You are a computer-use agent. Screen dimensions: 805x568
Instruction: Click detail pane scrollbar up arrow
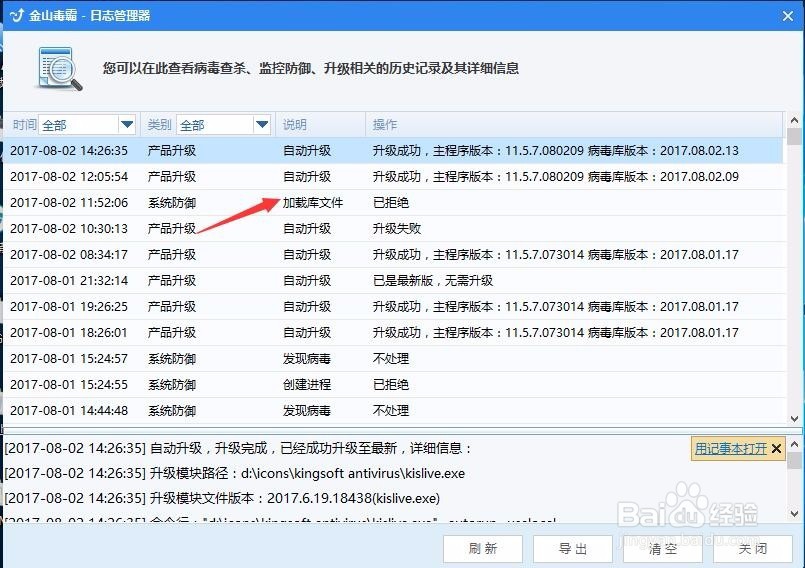[x=794, y=444]
